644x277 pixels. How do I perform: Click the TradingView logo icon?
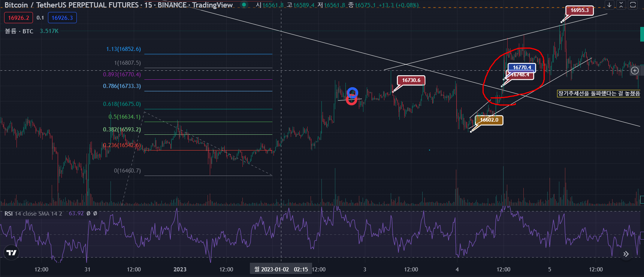pyautogui.click(x=12, y=253)
